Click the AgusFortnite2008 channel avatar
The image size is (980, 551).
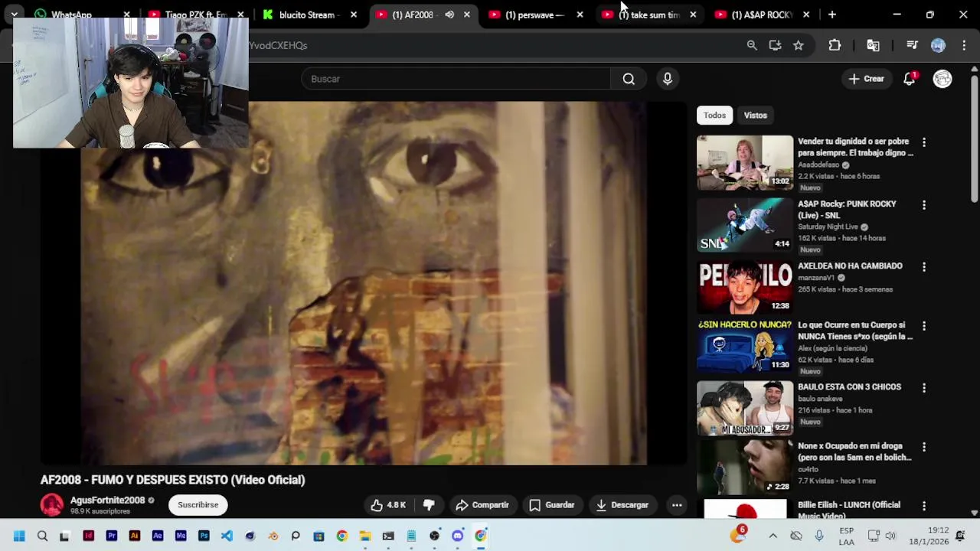tap(52, 505)
